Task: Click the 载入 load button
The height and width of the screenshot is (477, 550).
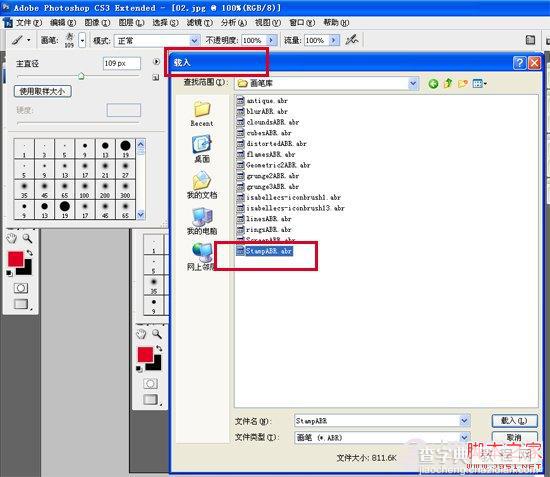Action: 514,421
